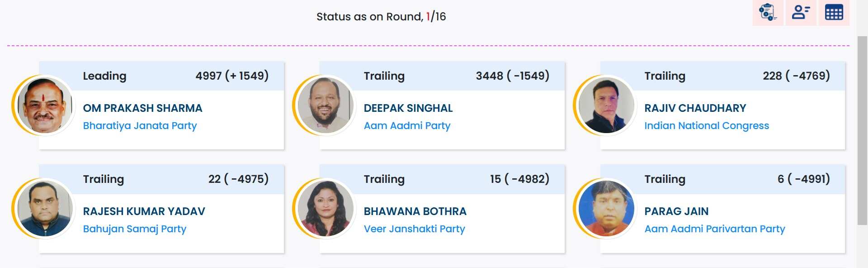Click Om Prakash Sharma's photo
868x268 pixels.
tap(45, 105)
